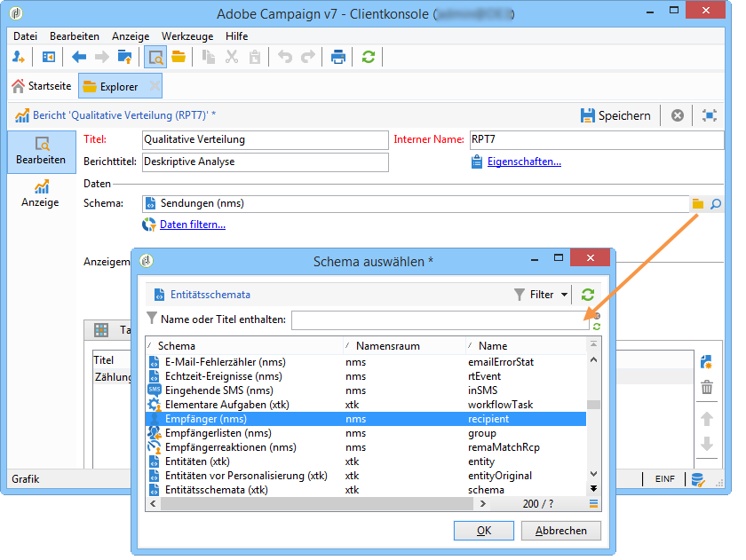The width and height of the screenshot is (746, 560).
Task: Select the Echtzeit-Ereignisse (nms) row
Action: coord(365,376)
